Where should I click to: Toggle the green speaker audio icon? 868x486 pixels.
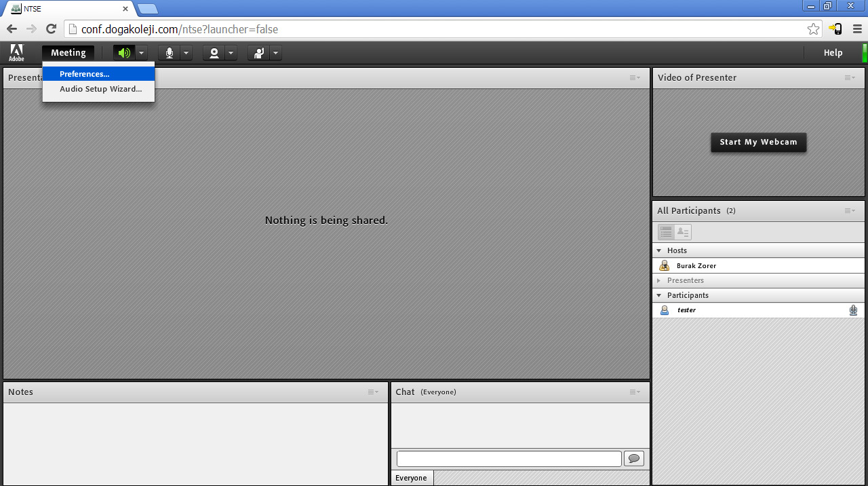click(x=123, y=53)
